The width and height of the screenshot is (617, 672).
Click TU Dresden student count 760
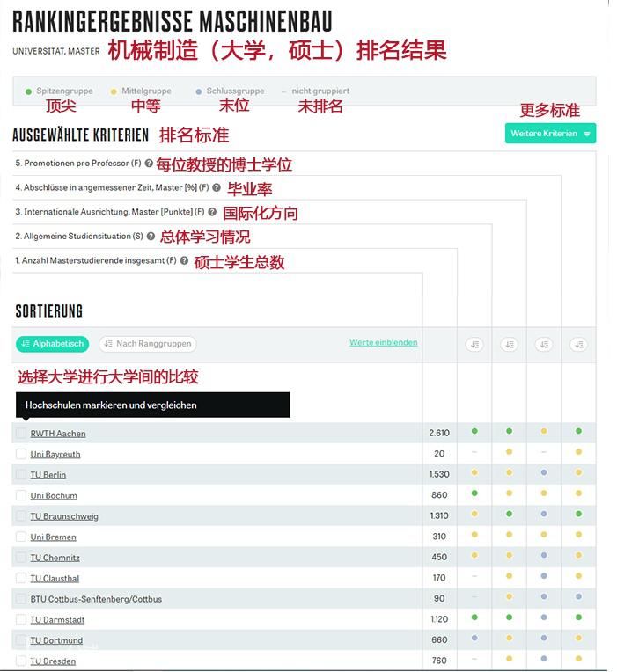click(439, 661)
